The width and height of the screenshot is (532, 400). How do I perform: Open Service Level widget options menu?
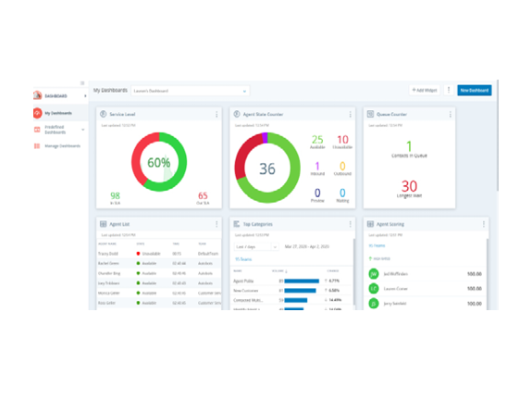click(217, 115)
